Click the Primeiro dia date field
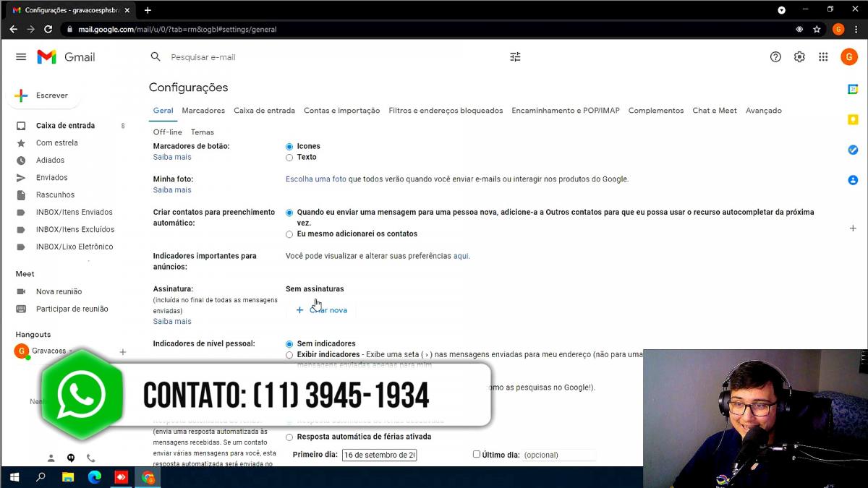Viewport: 868px width, 488px height. coord(379,455)
